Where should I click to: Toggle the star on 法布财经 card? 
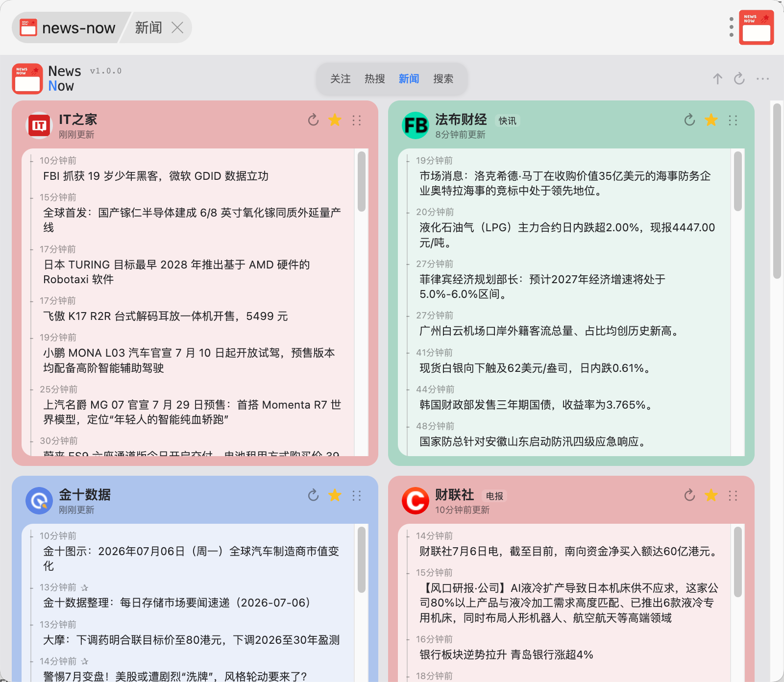(711, 120)
